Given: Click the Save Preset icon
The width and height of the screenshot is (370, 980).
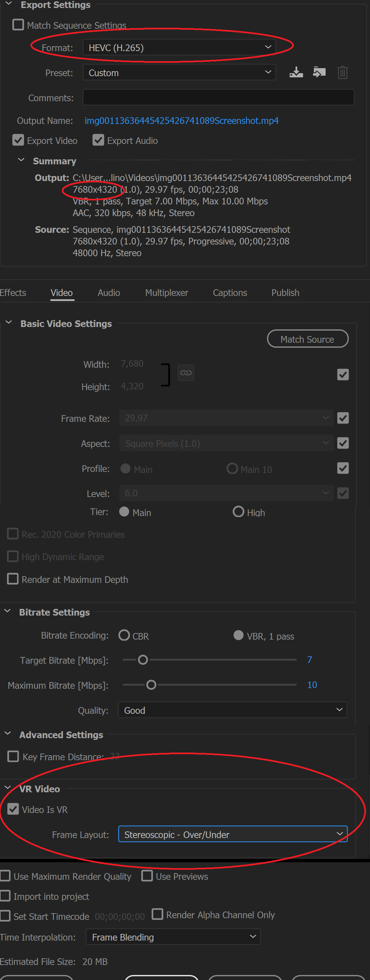Looking at the screenshot, I should point(296,72).
